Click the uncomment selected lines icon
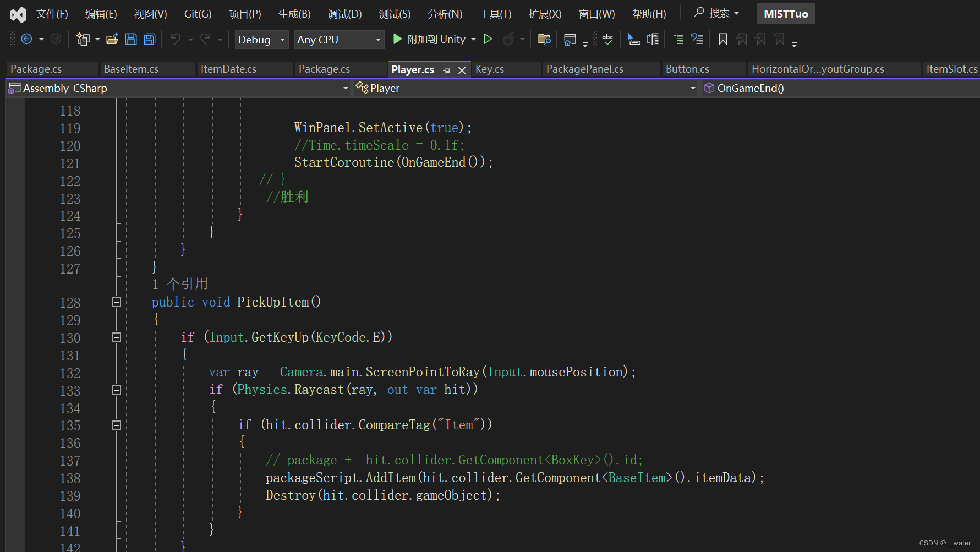Viewport: 980px width, 552px height. pos(697,39)
